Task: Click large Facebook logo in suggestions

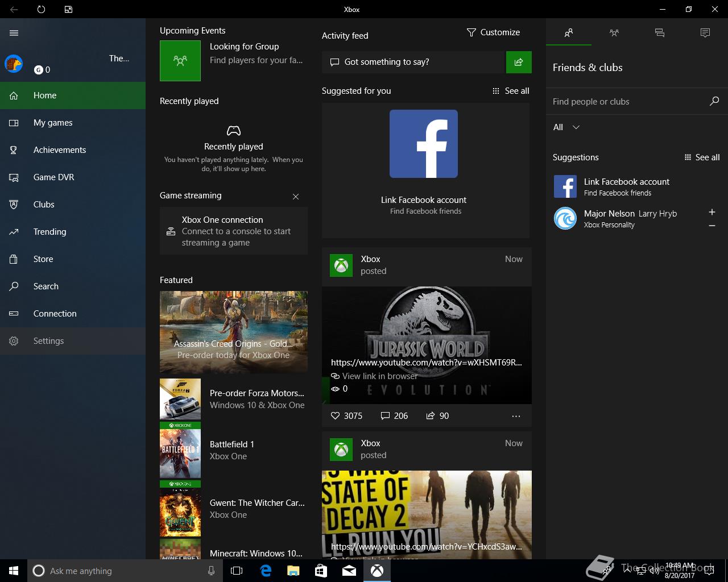Action: tap(424, 144)
